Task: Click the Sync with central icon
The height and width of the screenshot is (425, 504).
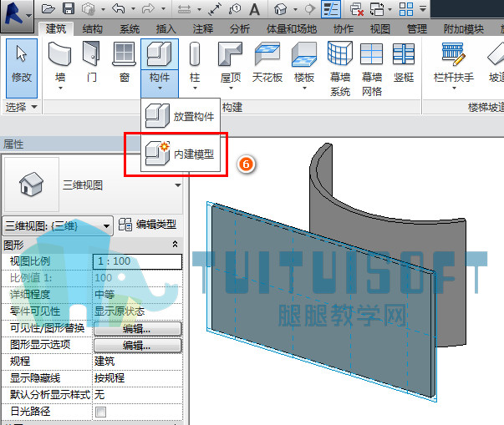Action: [89, 9]
